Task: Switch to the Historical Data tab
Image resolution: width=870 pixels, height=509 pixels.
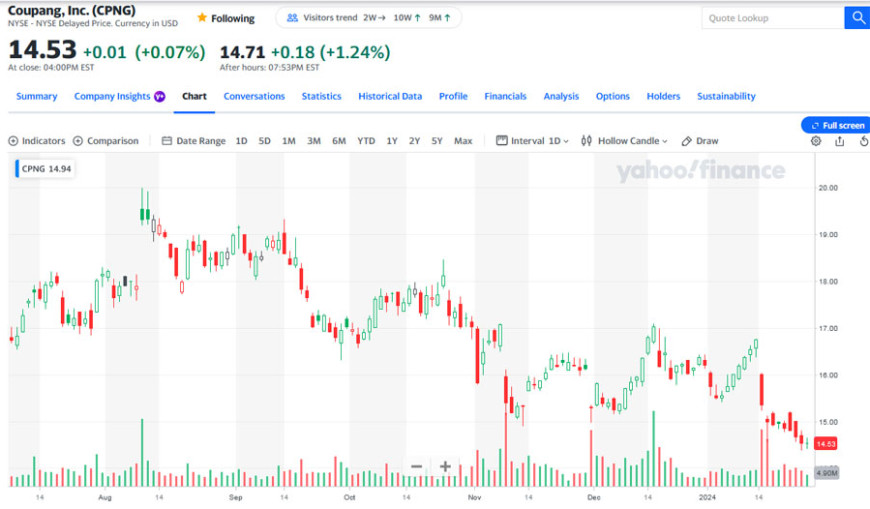Action: tap(390, 97)
